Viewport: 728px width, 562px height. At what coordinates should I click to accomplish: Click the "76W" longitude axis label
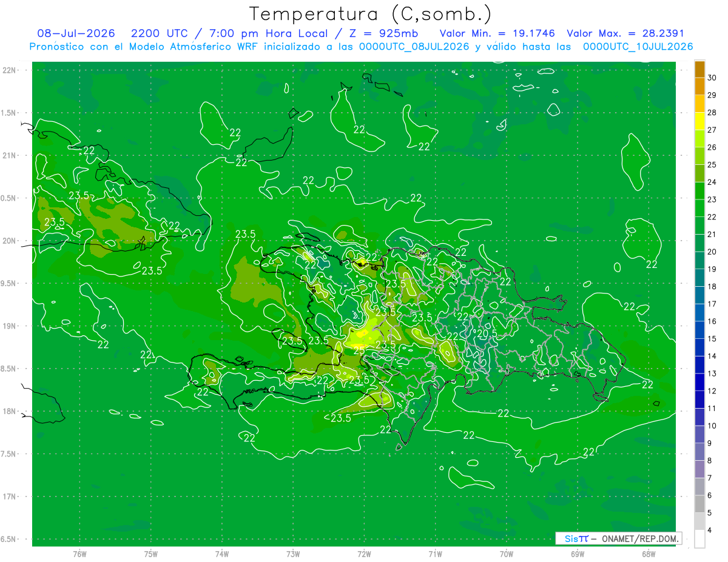(79, 554)
